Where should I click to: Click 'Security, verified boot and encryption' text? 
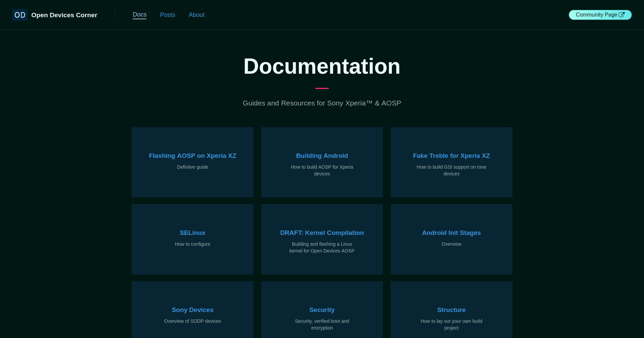[x=322, y=324]
